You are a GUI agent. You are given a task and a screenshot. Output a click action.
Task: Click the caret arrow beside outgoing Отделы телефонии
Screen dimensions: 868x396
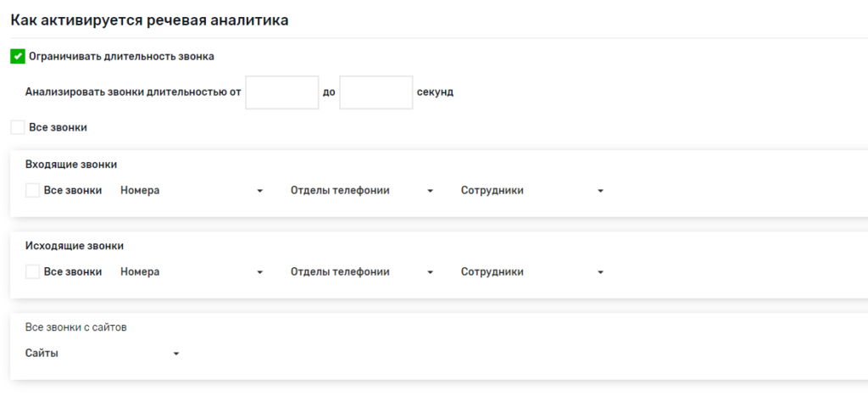(431, 273)
